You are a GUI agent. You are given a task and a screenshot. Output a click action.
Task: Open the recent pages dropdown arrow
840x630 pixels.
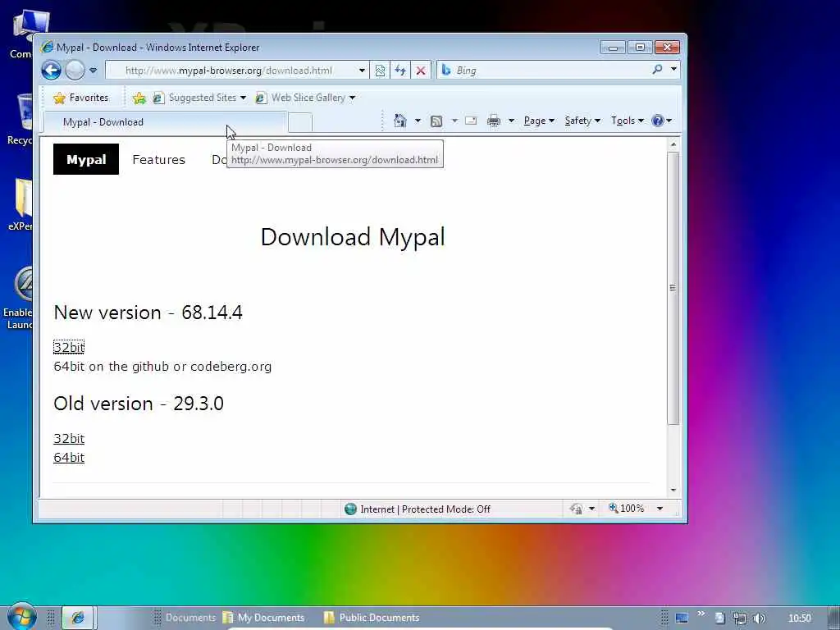pyautogui.click(x=94, y=71)
